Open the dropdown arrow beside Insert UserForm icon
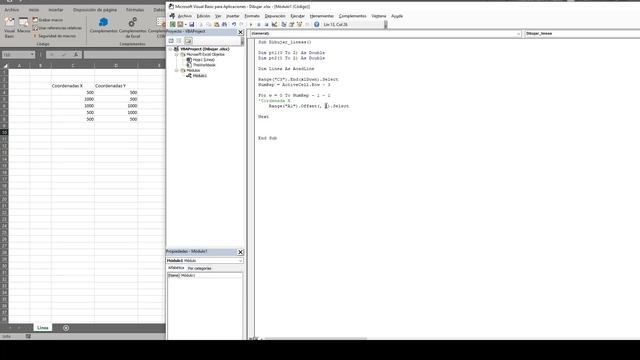640x360 pixels. coord(186,24)
